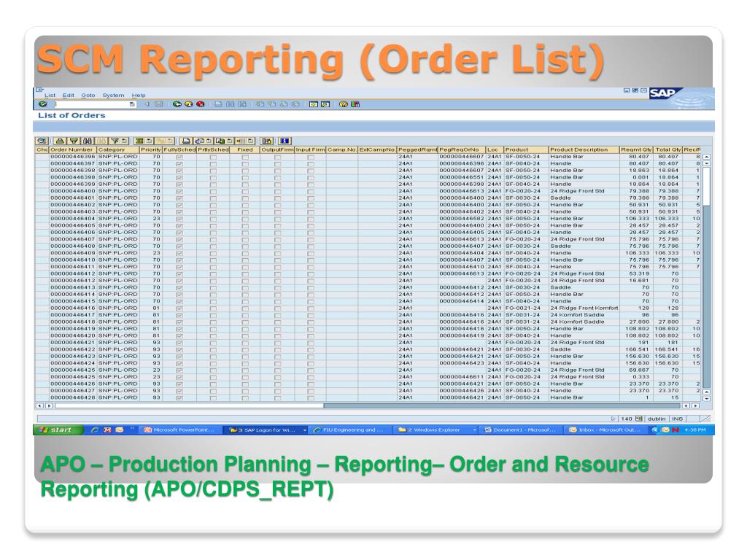Click the yellow Exit icon
The height and width of the screenshot is (560, 747).
coord(189,104)
